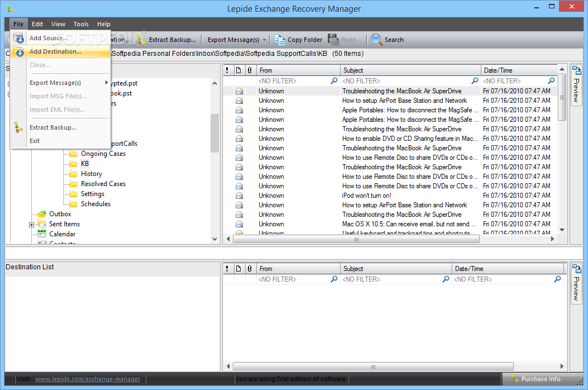This screenshot has height=390, width=588.
Task: Click Date/Time filter search icon in source list
Action: coord(551,80)
